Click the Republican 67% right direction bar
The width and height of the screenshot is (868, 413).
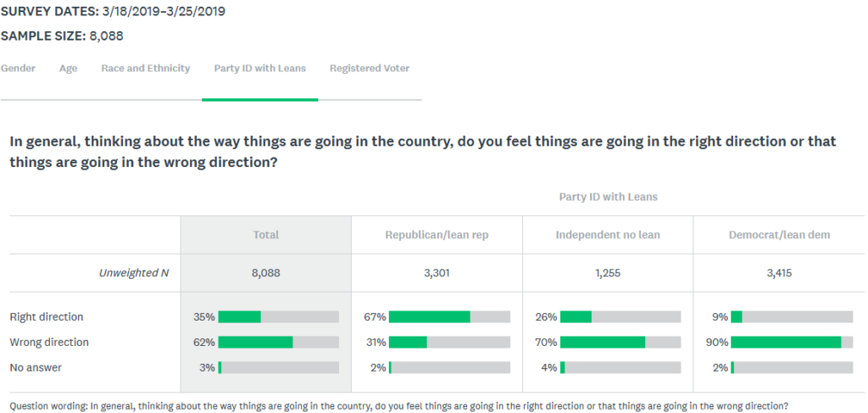point(449,316)
